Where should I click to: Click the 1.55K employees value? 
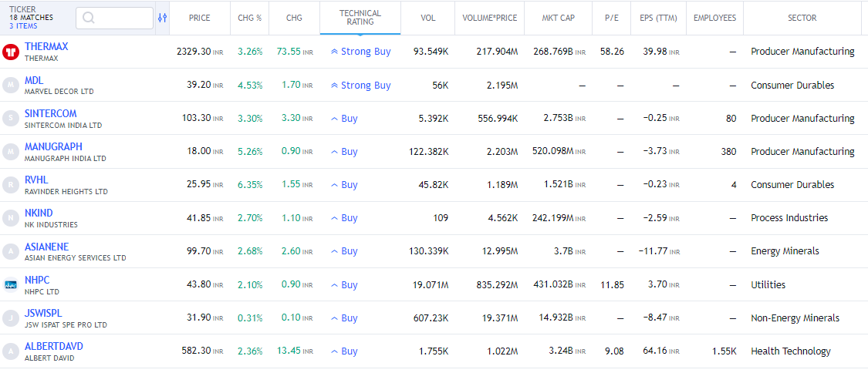click(x=724, y=351)
